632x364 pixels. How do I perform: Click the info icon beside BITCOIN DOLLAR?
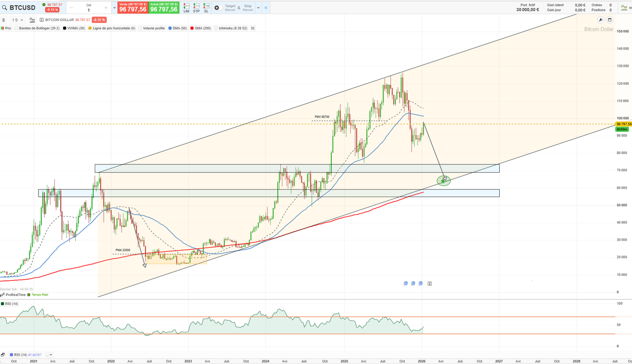pyautogui.click(x=42, y=20)
